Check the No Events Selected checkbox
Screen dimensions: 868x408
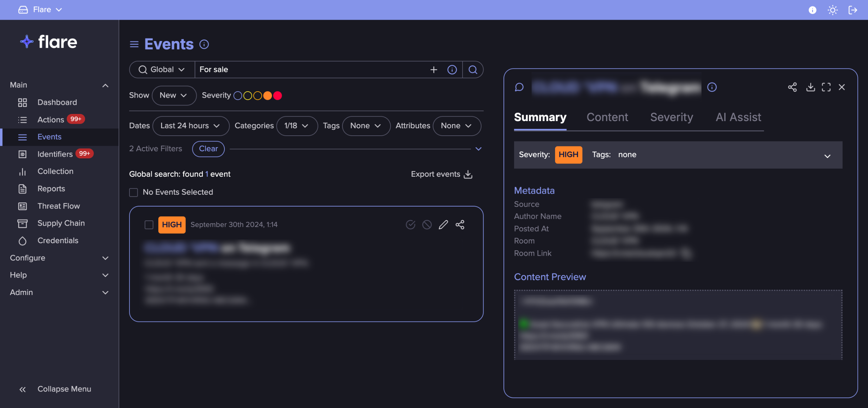coord(134,192)
